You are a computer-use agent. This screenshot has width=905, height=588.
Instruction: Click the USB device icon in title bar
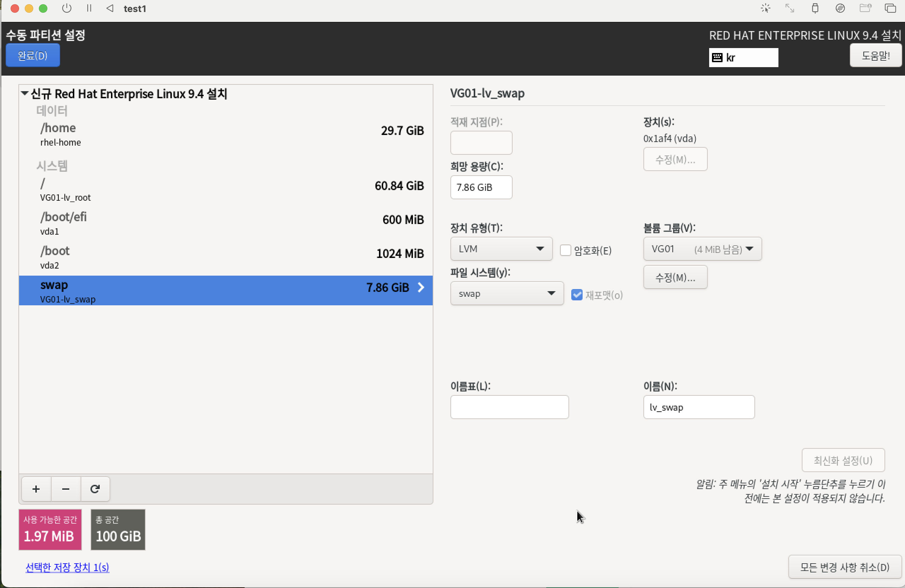click(814, 8)
